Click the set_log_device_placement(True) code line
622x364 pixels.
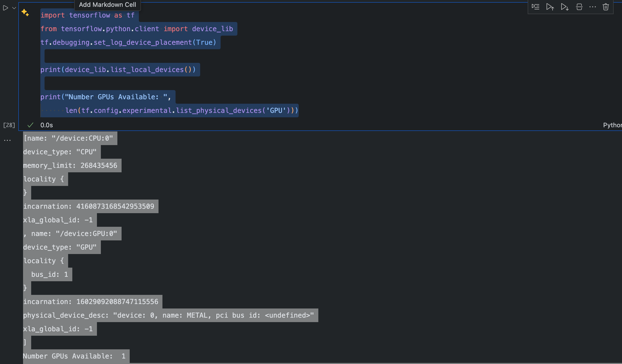point(128,42)
